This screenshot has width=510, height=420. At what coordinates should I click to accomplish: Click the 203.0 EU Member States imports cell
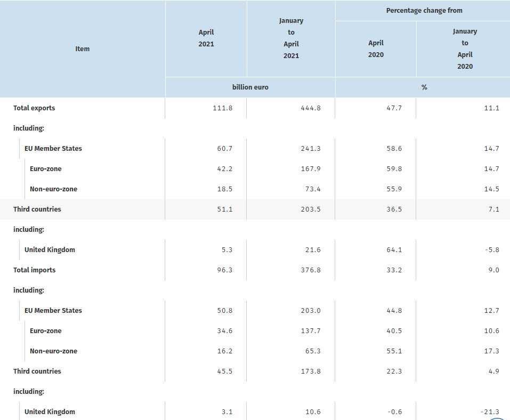(311, 310)
